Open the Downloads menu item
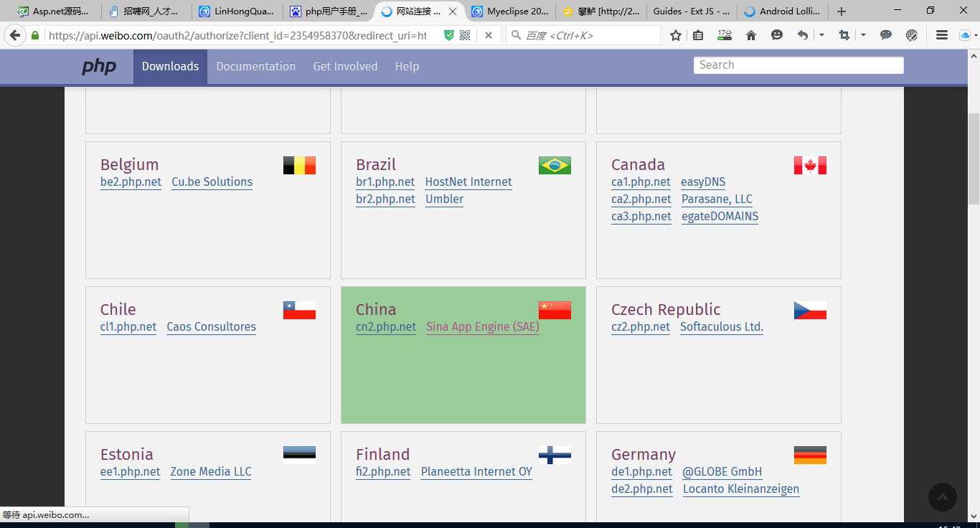980x528 pixels. 170,66
